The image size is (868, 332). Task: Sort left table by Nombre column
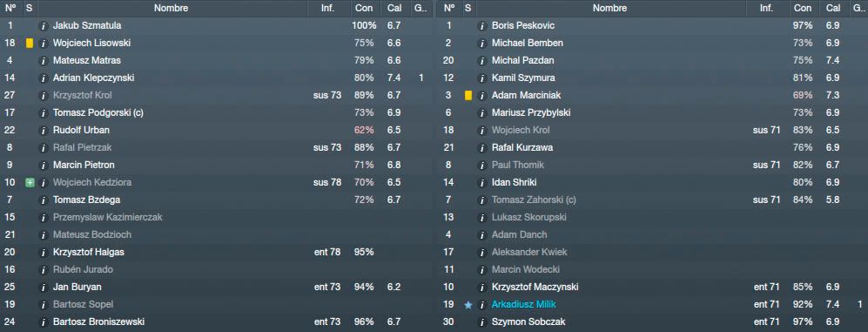[171, 9]
